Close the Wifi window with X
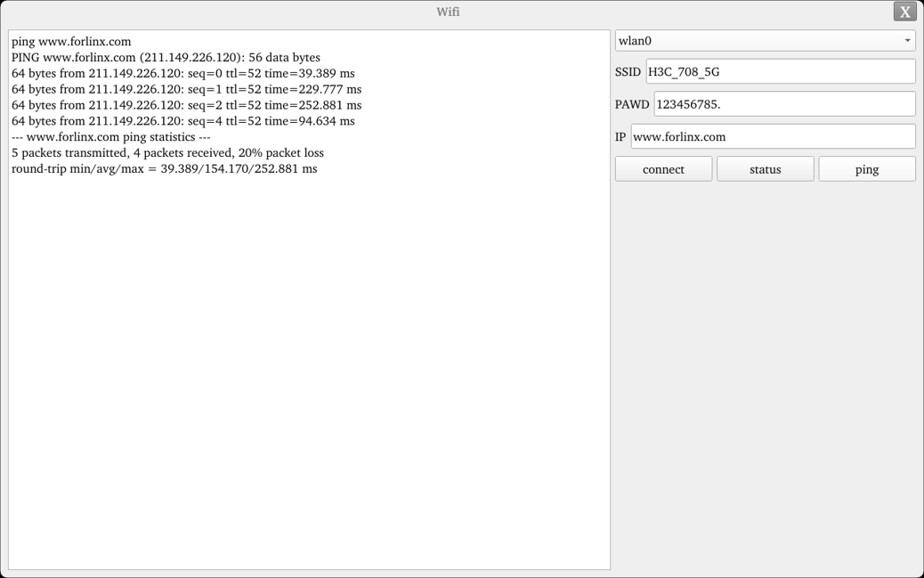 [x=904, y=12]
